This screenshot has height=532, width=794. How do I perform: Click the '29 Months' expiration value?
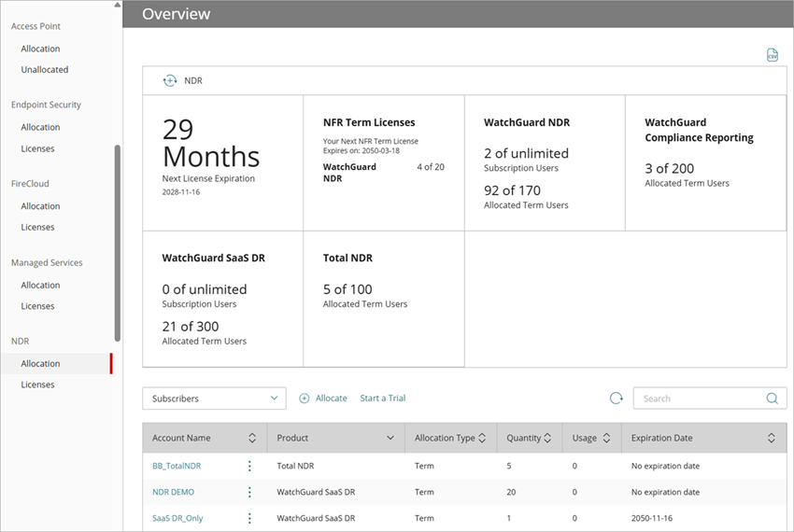point(211,143)
